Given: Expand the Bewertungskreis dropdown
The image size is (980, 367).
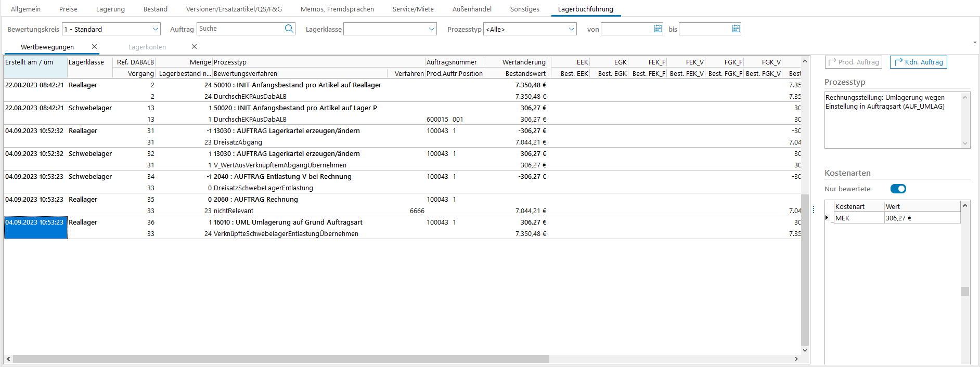Looking at the screenshot, I should coord(155,29).
